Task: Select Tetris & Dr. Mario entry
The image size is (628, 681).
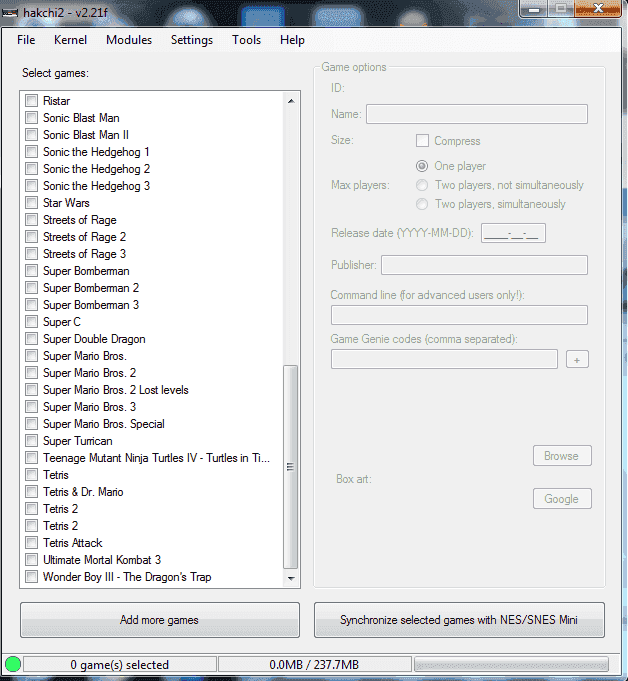Action: pyautogui.click(x=83, y=492)
